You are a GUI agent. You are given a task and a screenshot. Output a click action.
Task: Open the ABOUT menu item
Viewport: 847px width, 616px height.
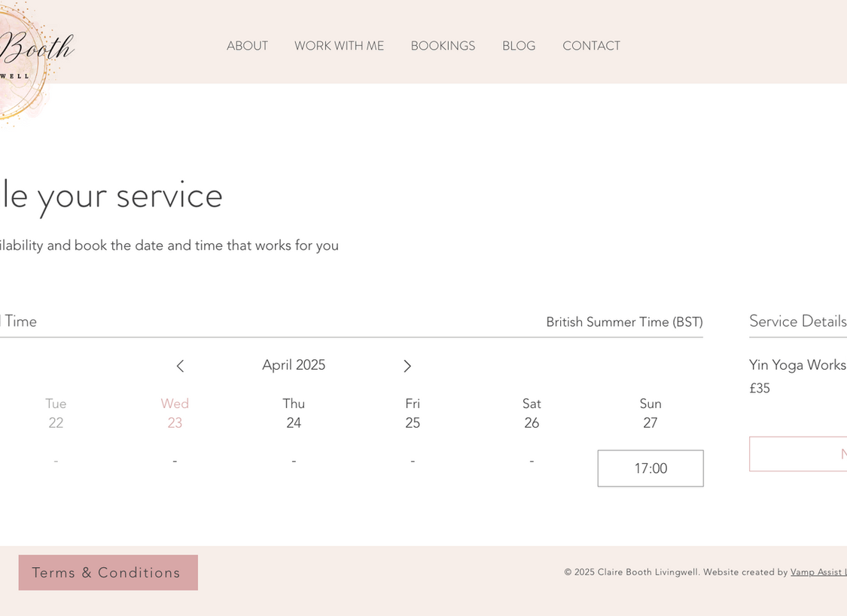point(247,46)
